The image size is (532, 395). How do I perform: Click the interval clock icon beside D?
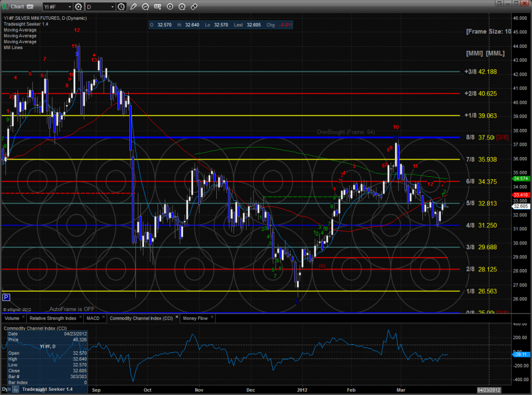click(x=122, y=7)
